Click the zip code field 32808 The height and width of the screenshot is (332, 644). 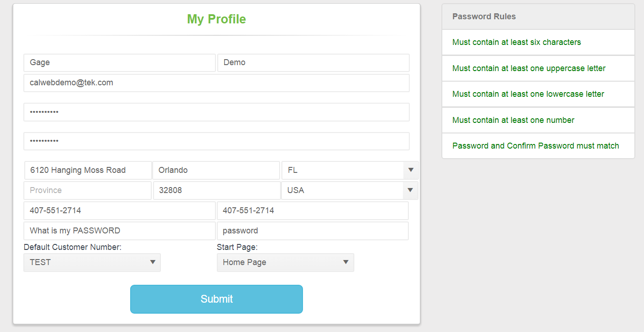coord(216,190)
